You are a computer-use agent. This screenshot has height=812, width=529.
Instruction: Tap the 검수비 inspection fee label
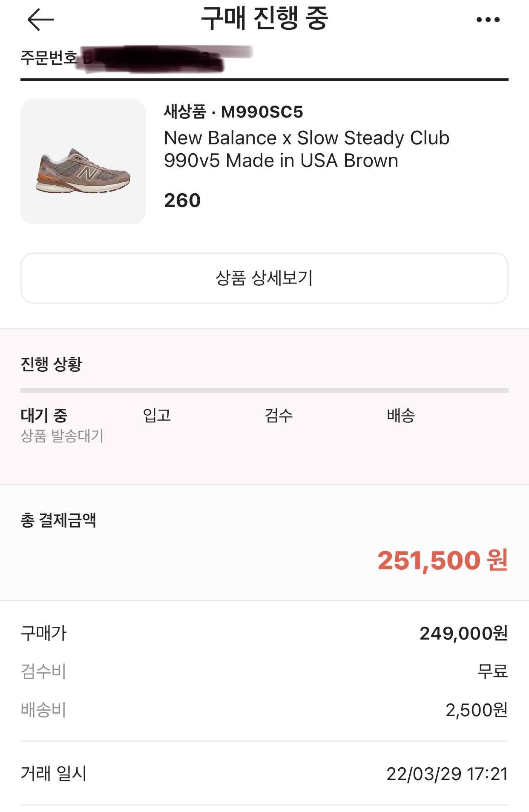[x=43, y=671]
